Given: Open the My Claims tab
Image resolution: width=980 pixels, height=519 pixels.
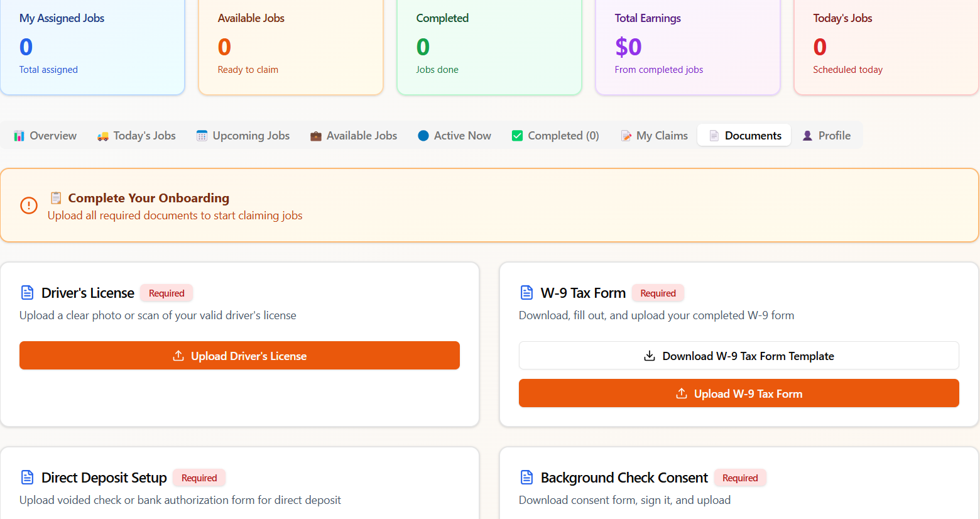Looking at the screenshot, I should 654,136.
